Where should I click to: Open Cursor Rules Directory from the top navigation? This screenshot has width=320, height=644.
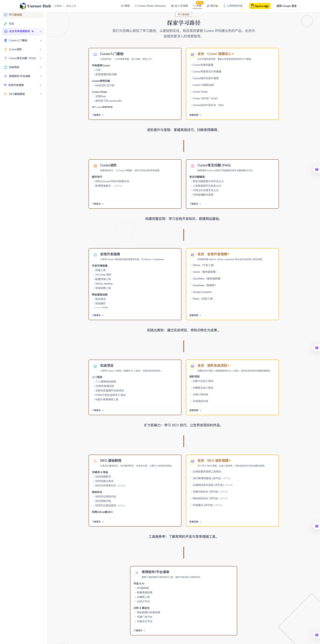pos(150,6)
